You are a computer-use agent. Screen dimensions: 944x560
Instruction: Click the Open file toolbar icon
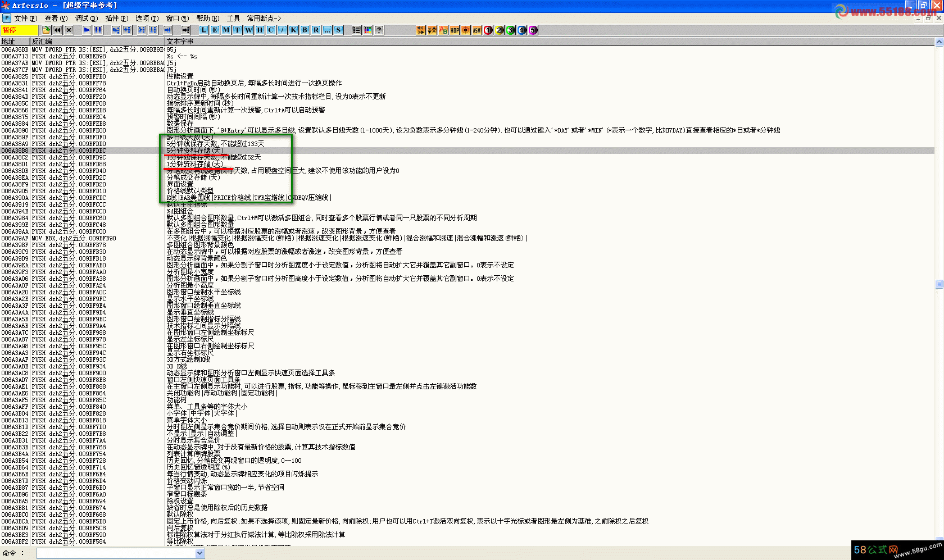(x=46, y=30)
